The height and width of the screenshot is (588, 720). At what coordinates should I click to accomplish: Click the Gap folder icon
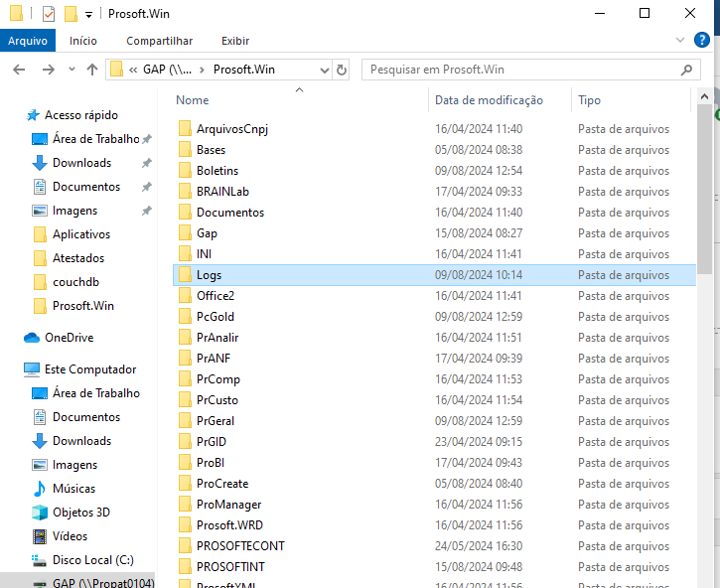click(x=185, y=232)
